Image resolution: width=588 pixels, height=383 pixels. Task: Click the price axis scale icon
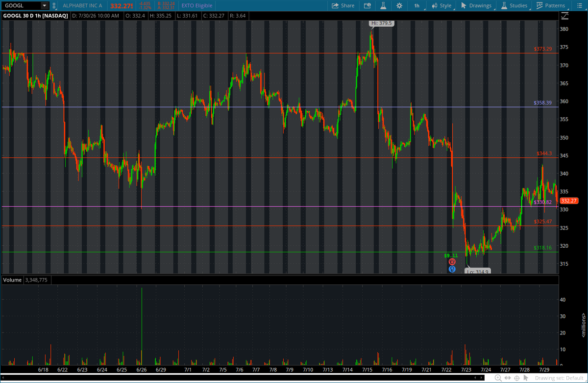click(565, 16)
